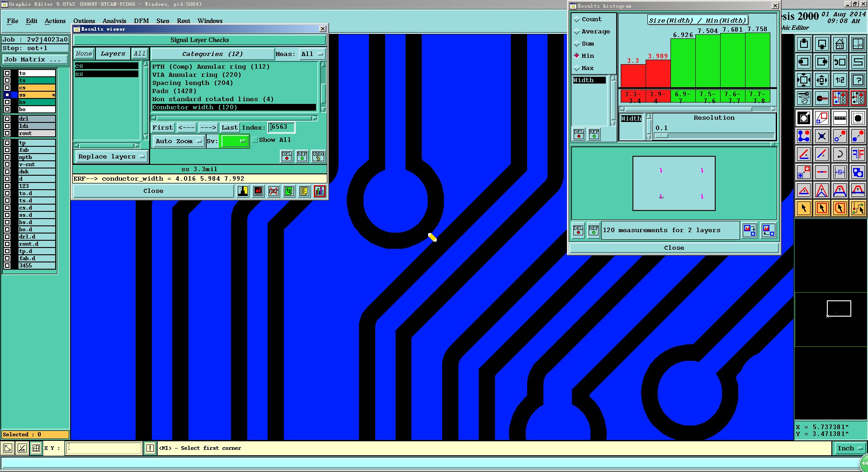868x472 pixels.
Task: Click the pan right icon in right toolbar
Action: point(822,62)
